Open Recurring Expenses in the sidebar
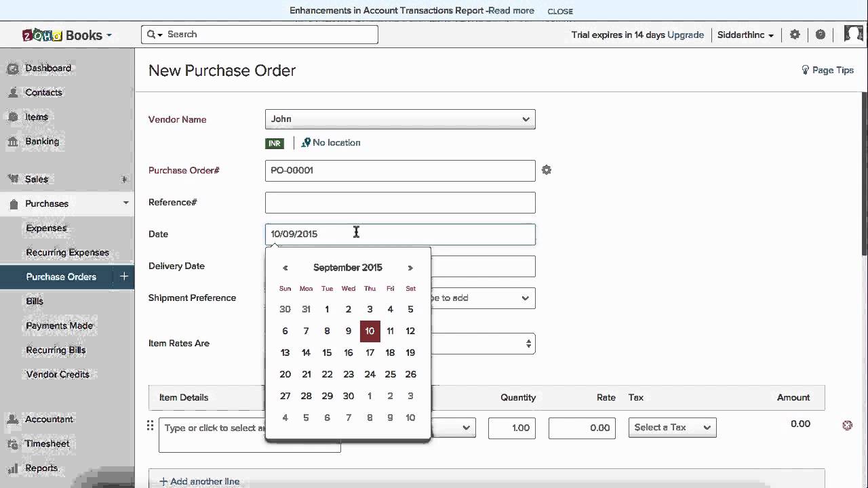 (67, 253)
